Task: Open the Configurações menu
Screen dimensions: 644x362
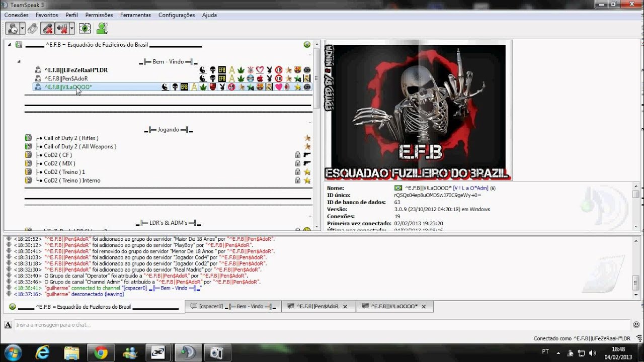Action: click(x=177, y=15)
